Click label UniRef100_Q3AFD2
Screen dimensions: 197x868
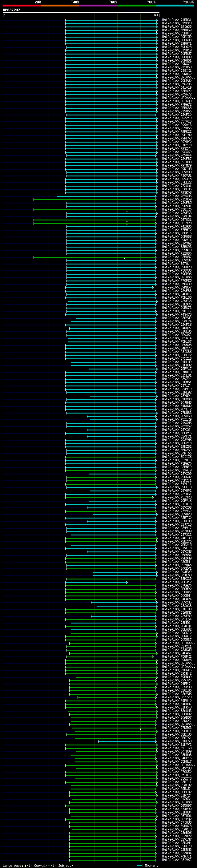coord(176,785)
